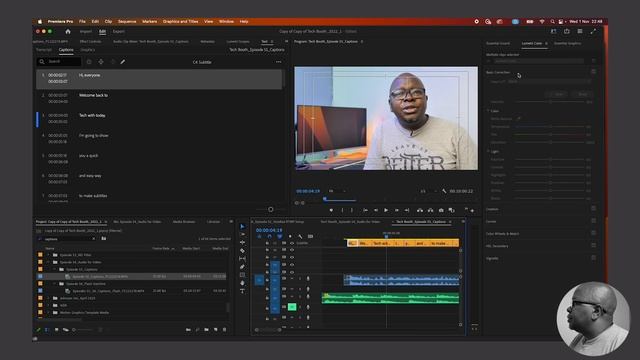Viewport: 640px width, 360px height.
Task: Click the split caption icon in Captions toolbar
Action: pyautogui.click(x=101, y=62)
